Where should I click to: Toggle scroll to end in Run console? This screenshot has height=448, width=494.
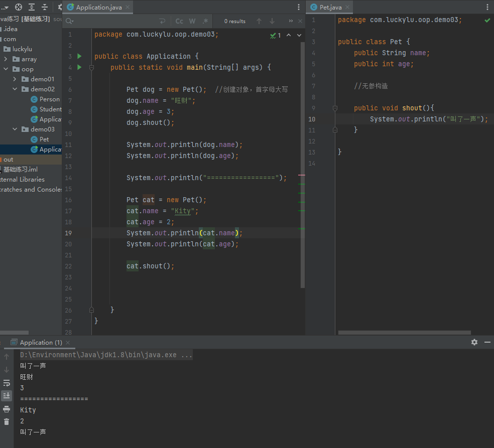7,396
